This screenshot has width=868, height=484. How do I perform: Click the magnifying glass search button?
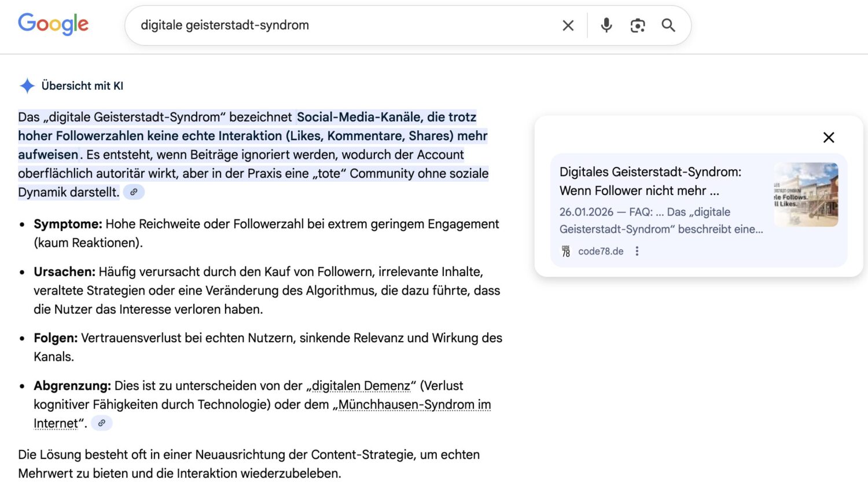click(668, 25)
